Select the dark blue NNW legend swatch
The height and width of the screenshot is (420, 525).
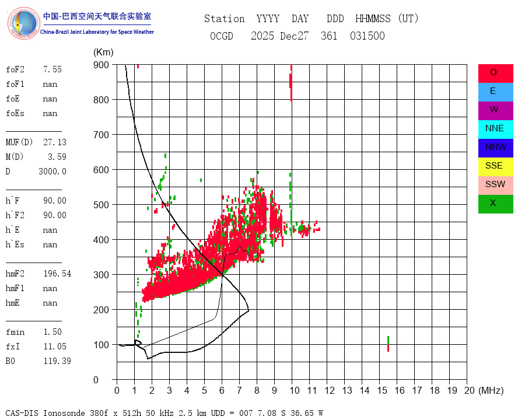[x=495, y=148]
